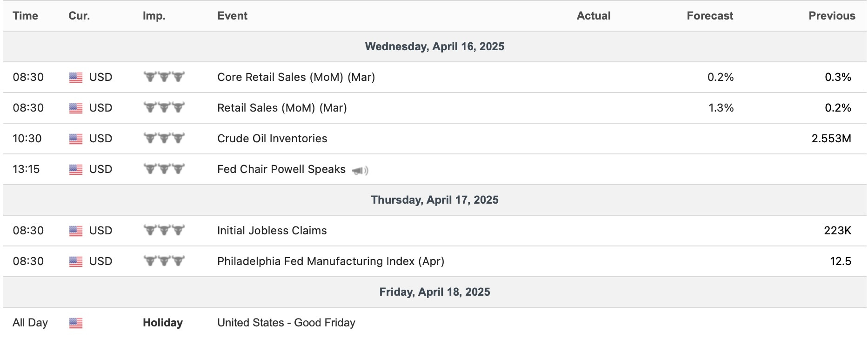868x345 pixels.
Task: Open the Crude Oil Inventories event
Action: (x=272, y=139)
